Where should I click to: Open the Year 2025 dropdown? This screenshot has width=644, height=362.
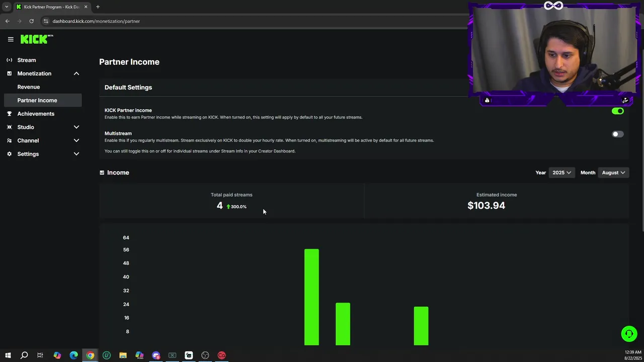561,172
